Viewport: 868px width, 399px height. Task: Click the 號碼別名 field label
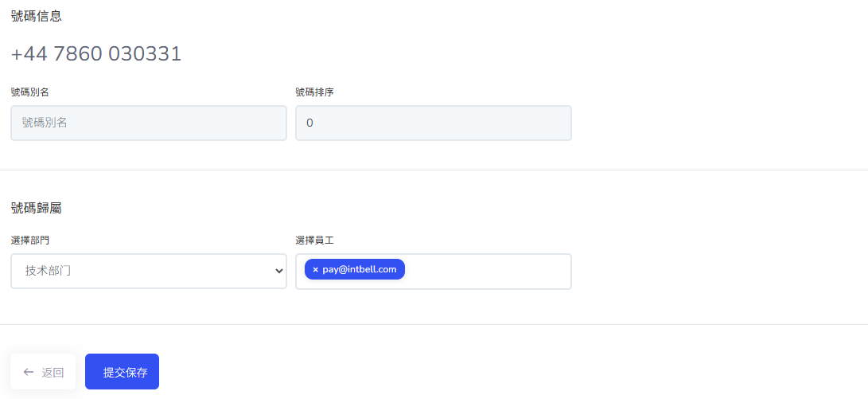click(x=30, y=92)
